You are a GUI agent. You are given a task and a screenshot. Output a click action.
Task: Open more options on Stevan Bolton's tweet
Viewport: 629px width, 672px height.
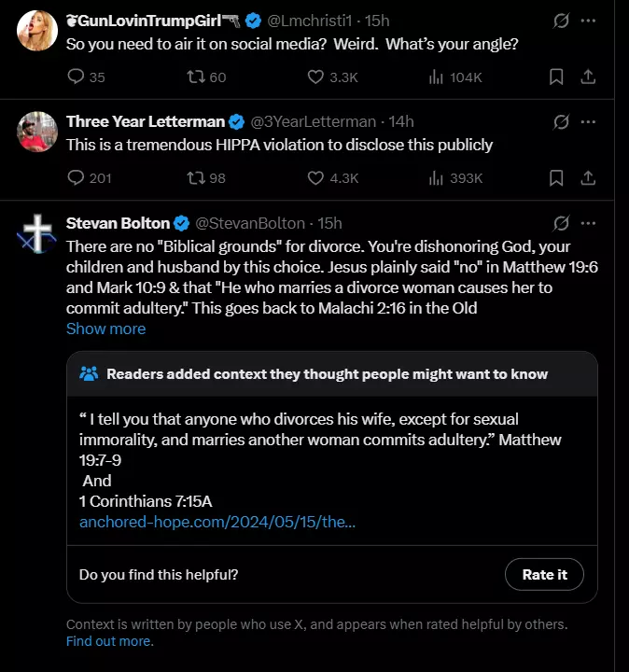(588, 223)
